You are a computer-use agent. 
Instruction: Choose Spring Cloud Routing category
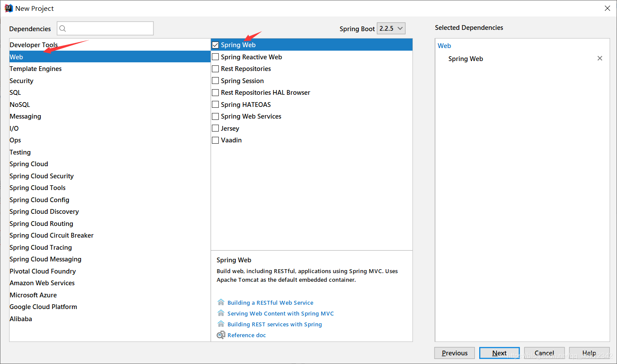110,223
